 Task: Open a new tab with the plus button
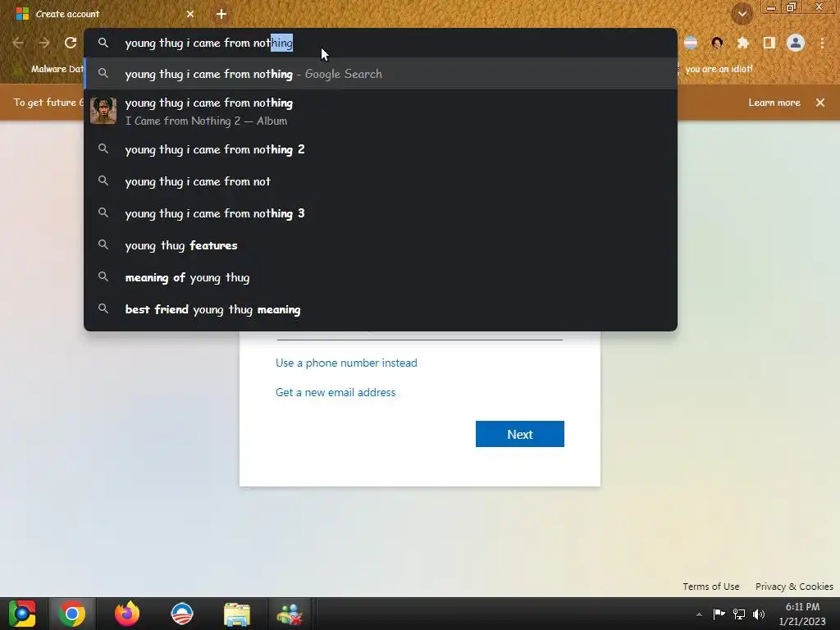(221, 14)
